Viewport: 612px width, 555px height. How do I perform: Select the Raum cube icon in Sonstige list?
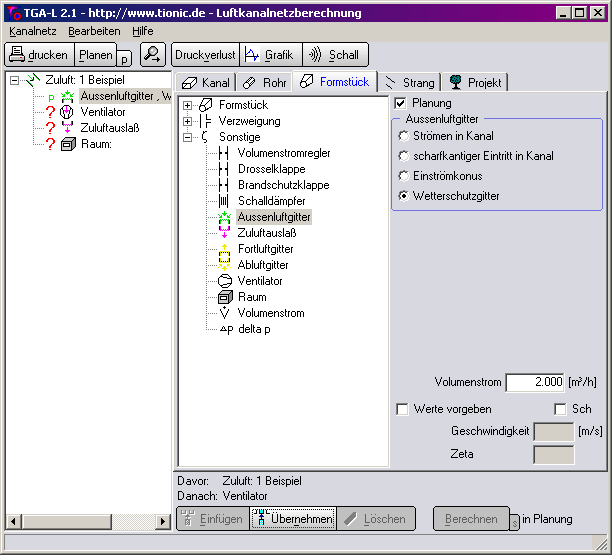coord(224,297)
